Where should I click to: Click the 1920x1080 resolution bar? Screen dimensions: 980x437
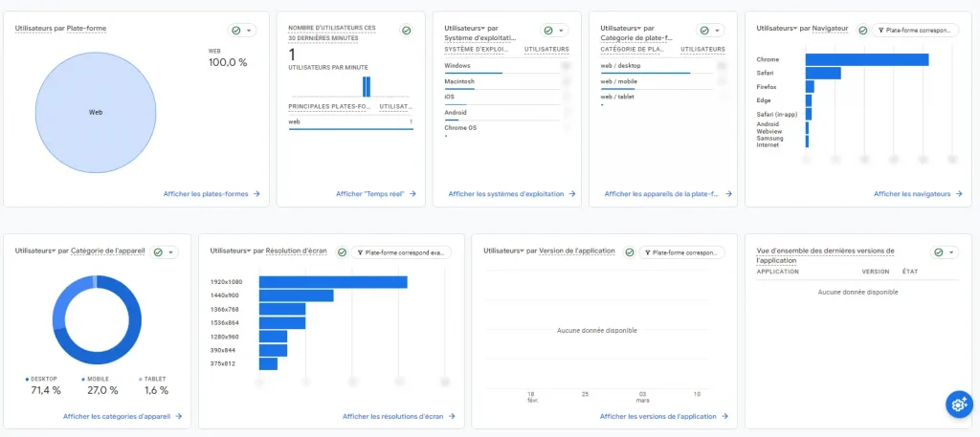[333, 282]
